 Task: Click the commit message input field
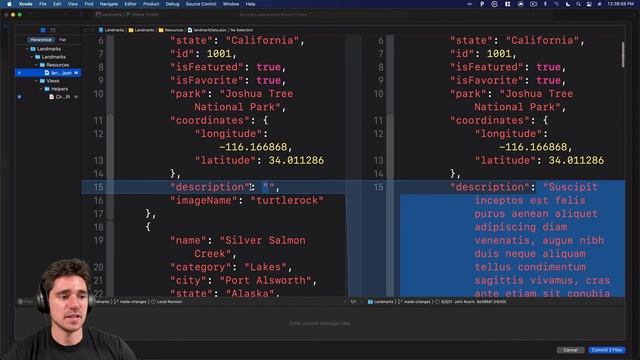pos(320,323)
